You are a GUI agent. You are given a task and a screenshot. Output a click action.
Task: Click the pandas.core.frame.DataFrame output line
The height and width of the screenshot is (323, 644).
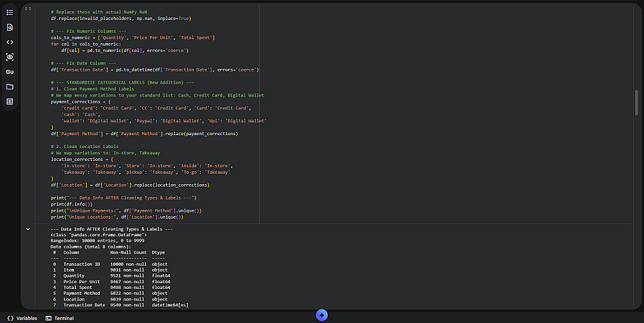tap(99, 235)
